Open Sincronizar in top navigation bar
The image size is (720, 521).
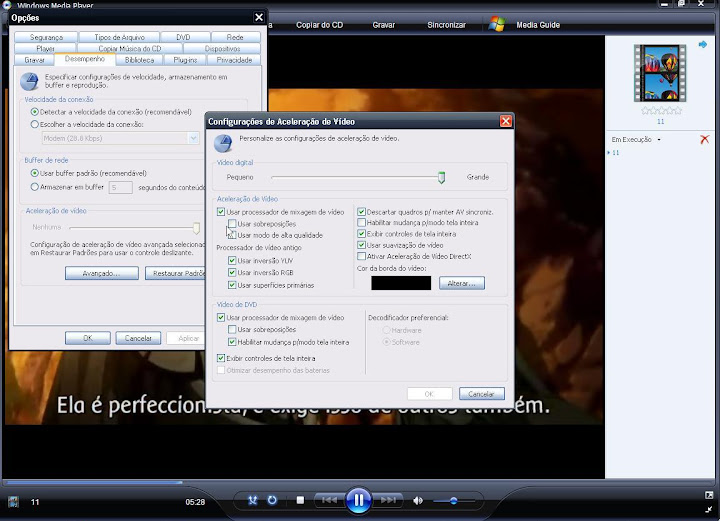(x=446, y=25)
